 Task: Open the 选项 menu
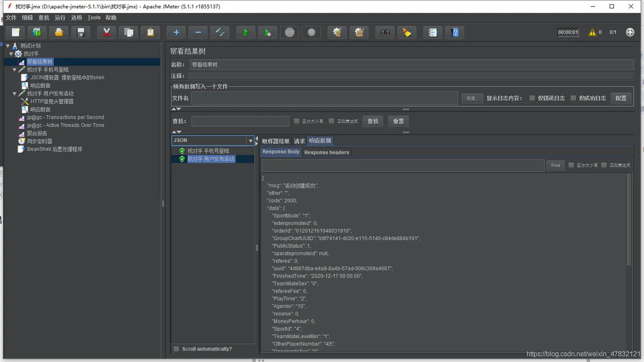point(76,17)
